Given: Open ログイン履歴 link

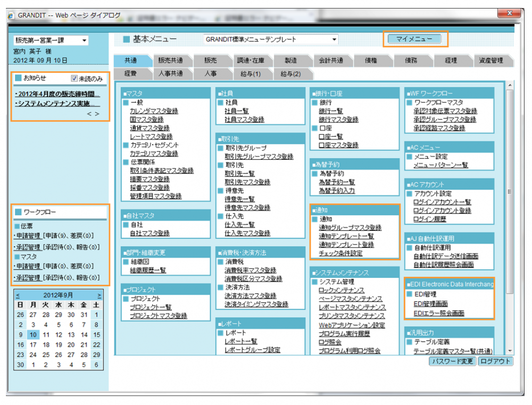Looking at the screenshot, I should tap(429, 219).
